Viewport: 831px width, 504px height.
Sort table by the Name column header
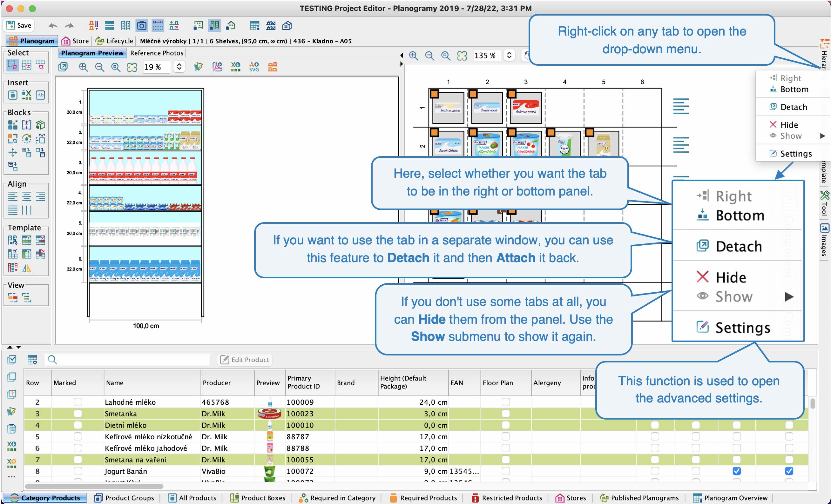(152, 383)
